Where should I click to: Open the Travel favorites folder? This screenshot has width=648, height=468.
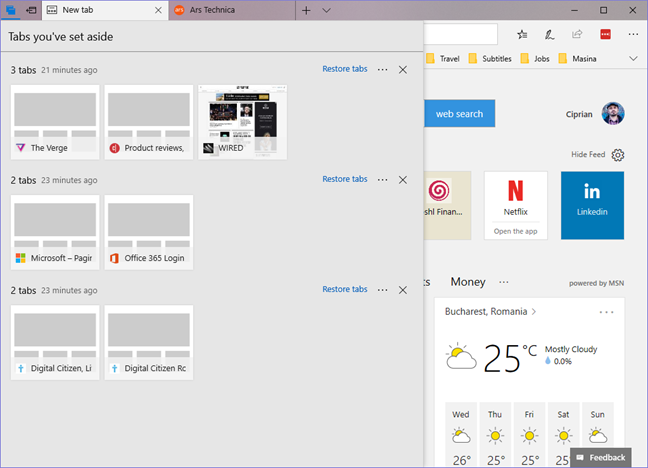[443, 59]
